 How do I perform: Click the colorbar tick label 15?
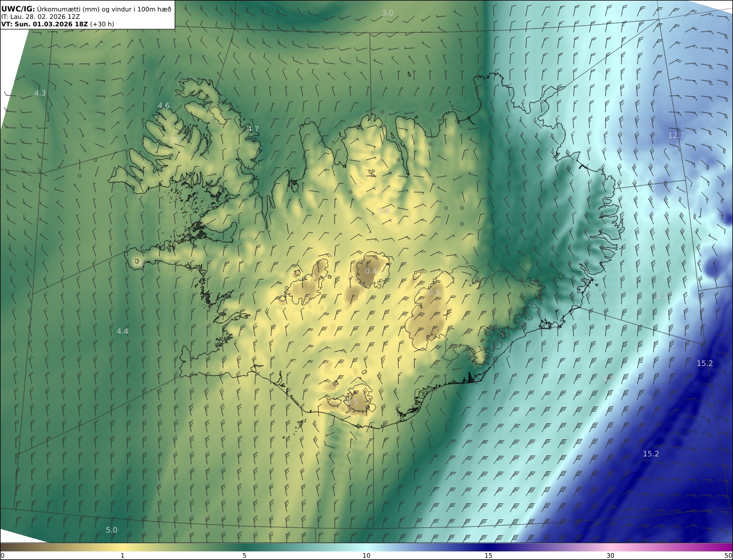point(488,555)
